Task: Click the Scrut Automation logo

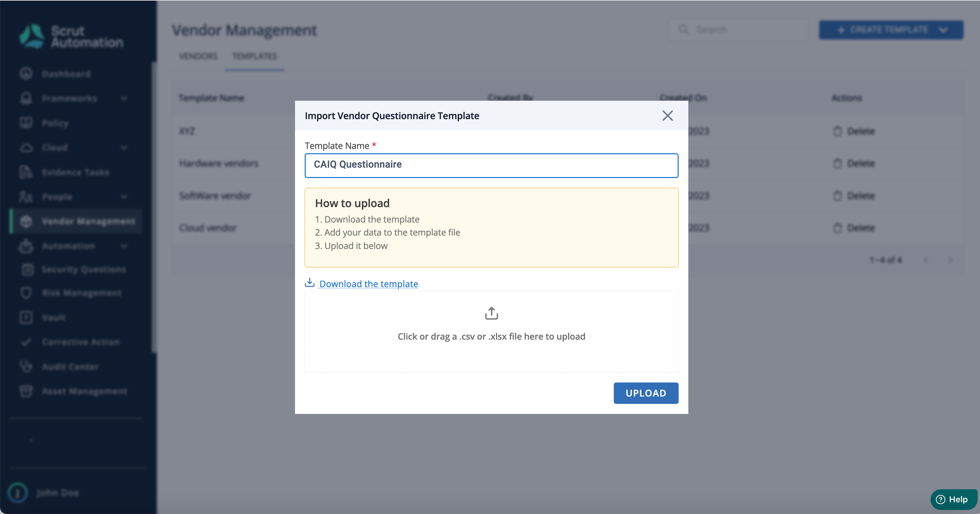Action: (x=71, y=36)
